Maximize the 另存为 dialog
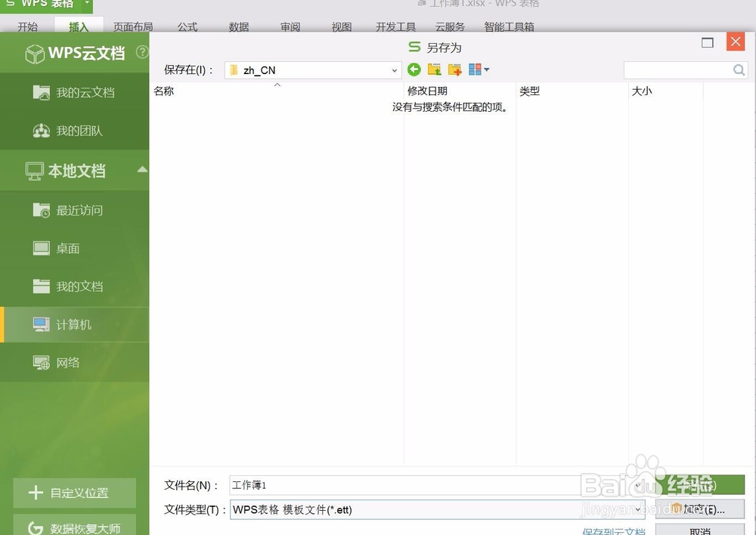 coord(708,42)
